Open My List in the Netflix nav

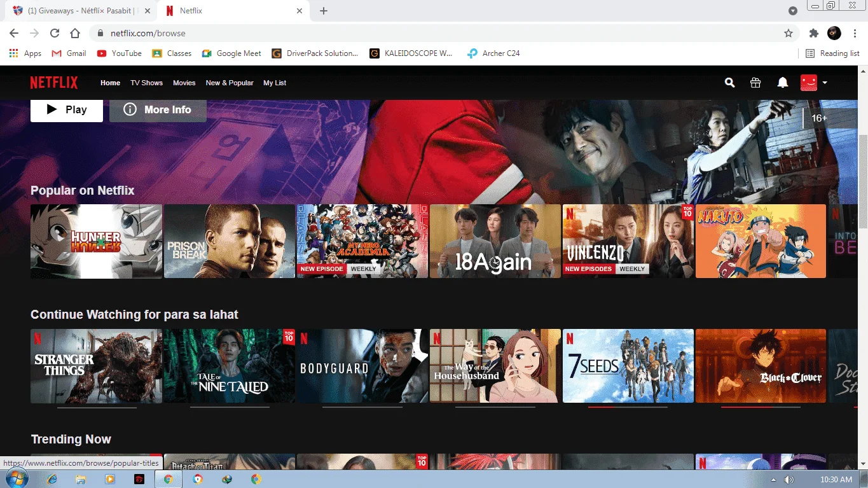pyautogui.click(x=275, y=83)
